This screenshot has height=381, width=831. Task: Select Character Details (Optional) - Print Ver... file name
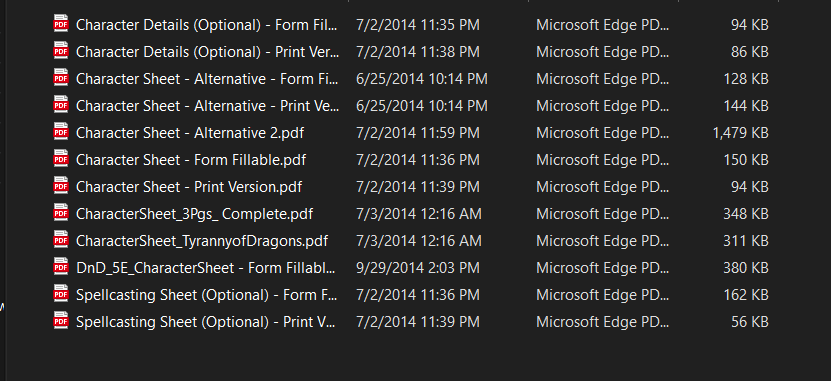pyautogui.click(x=207, y=52)
